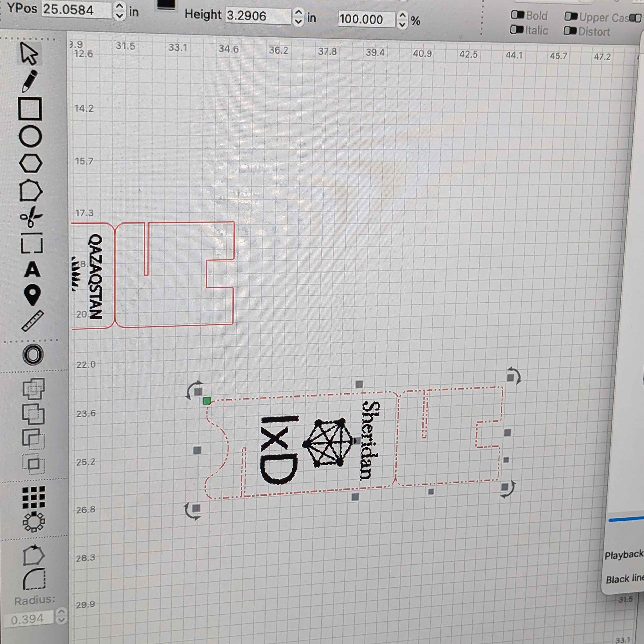The image size is (644, 644).
Task: Enable the Distort toggle
Action: [x=570, y=31]
